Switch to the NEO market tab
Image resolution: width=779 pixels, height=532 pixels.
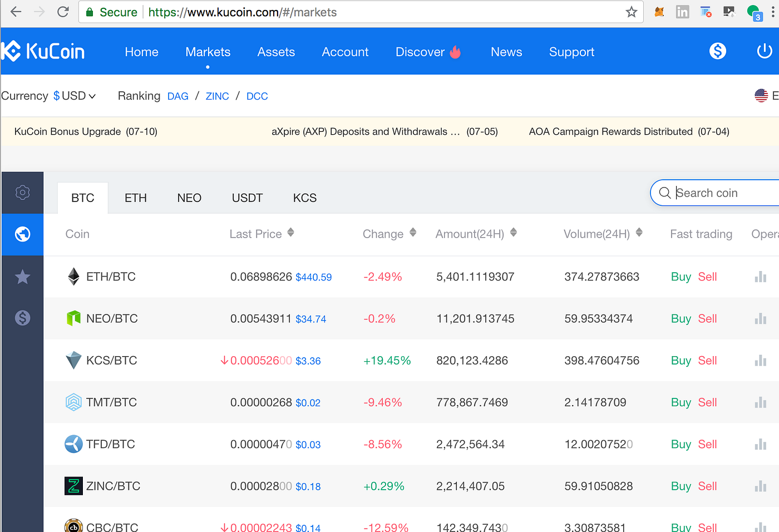coord(189,198)
